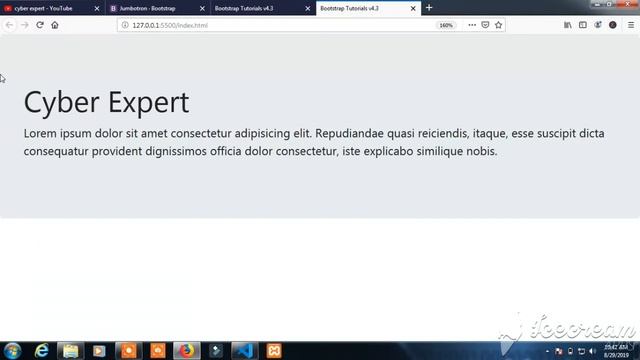
Task: Open the first orange recorder taskbar icon
Action: (129, 351)
